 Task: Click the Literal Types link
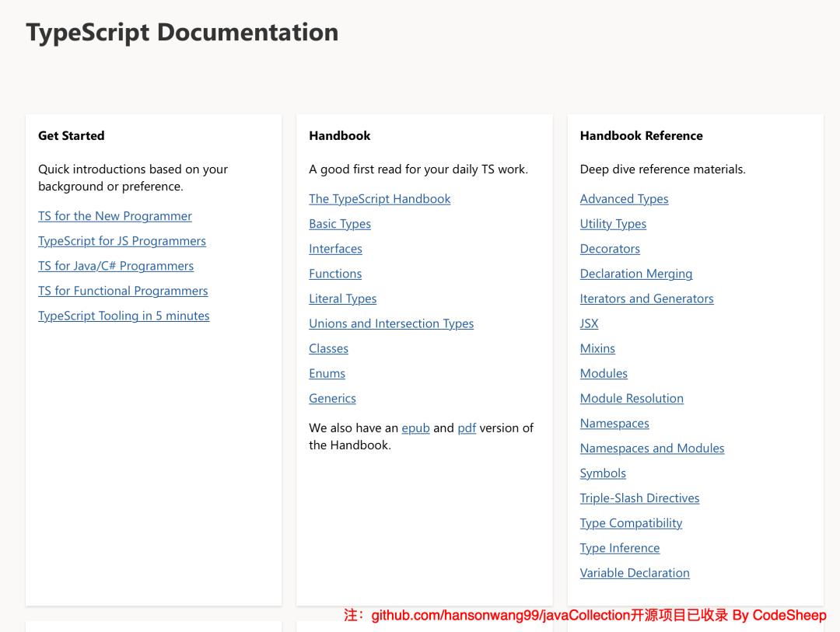coord(342,299)
